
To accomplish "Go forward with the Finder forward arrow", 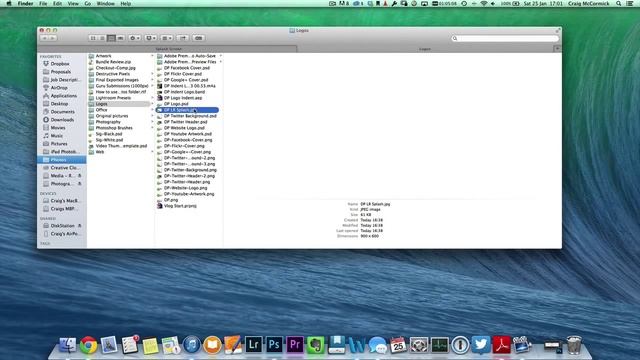I will coord(53,38).
